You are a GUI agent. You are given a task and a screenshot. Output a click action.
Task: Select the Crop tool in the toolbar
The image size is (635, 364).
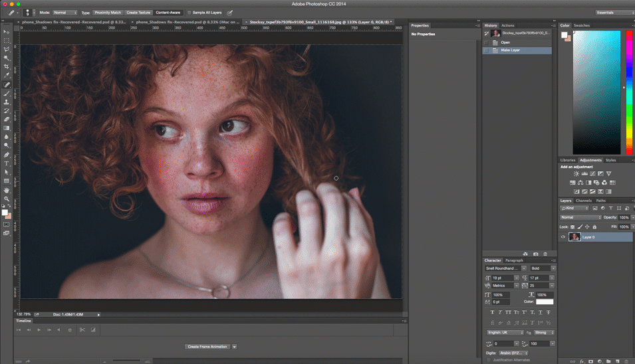click(7, 67)
